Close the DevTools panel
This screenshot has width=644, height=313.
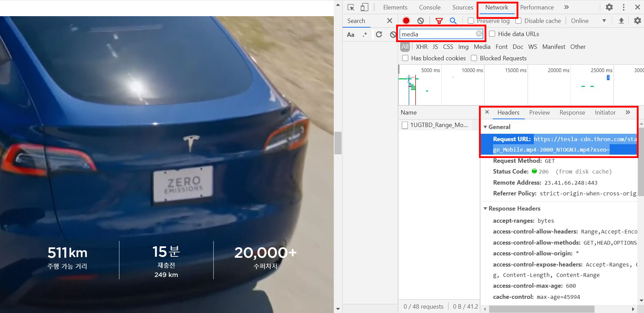click(x=637, y=7)
